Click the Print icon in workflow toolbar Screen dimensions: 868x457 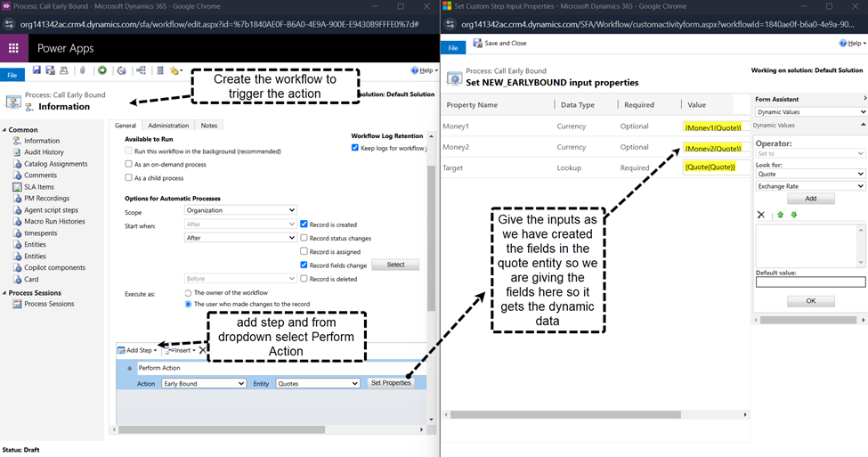click(x=64, y=70)
